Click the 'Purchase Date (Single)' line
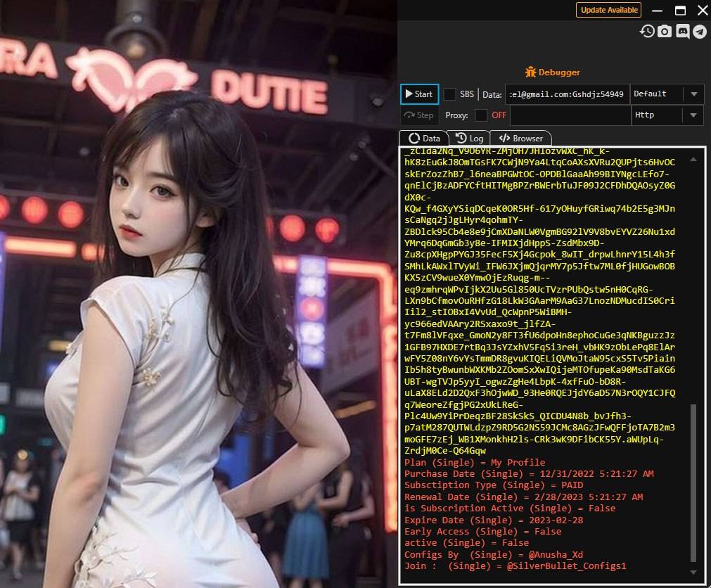This screenshot has height=588, width=711. (x=529, y=474)
